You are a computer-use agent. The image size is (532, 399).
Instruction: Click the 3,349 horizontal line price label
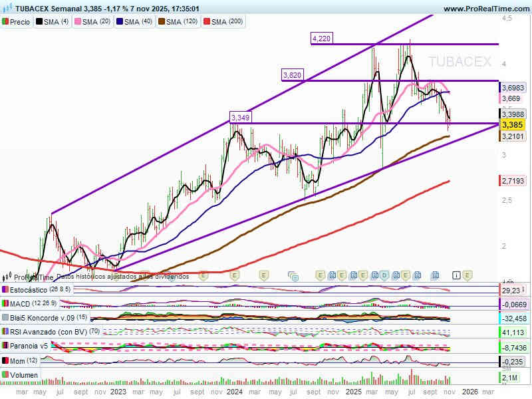click(241, 118)
